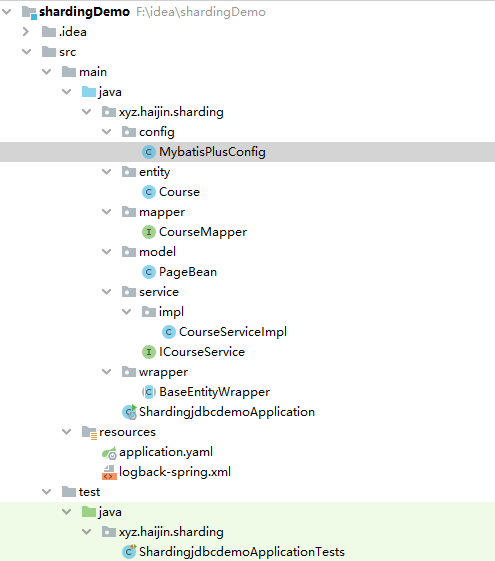Collapse the config package chevron
Viewport: 495px width, 561px height.
point(106,132)
